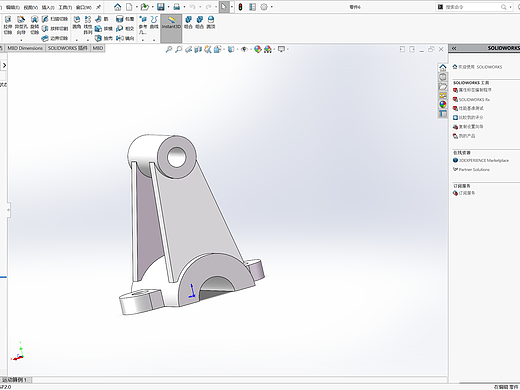This screenshot has height=390, width=520.
Task: Print with the printer icon
Action: [x=177, y=7]
